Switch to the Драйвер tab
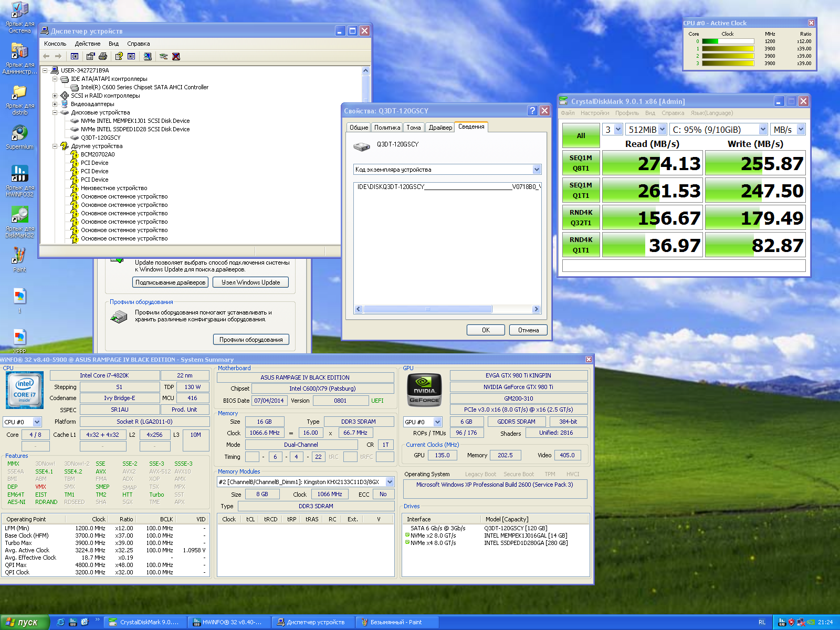840x630 pixels. tap(440, 128)
